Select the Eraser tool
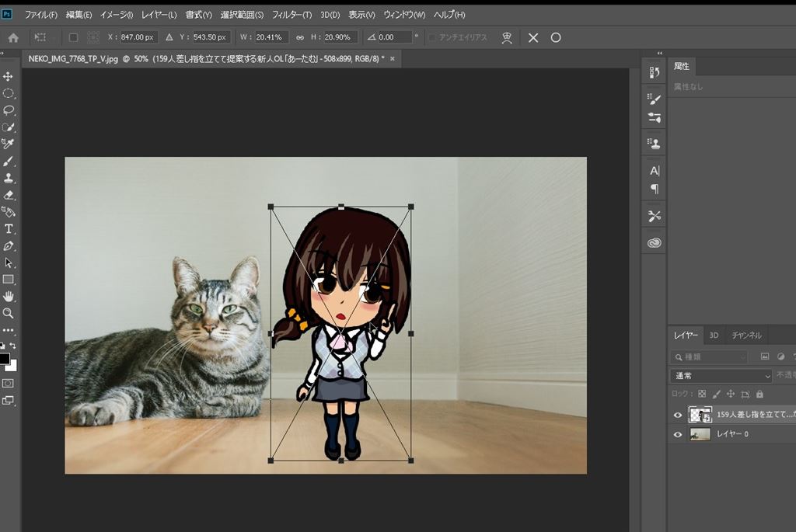Viewport: 796px width, 532px height. (9, 195)
